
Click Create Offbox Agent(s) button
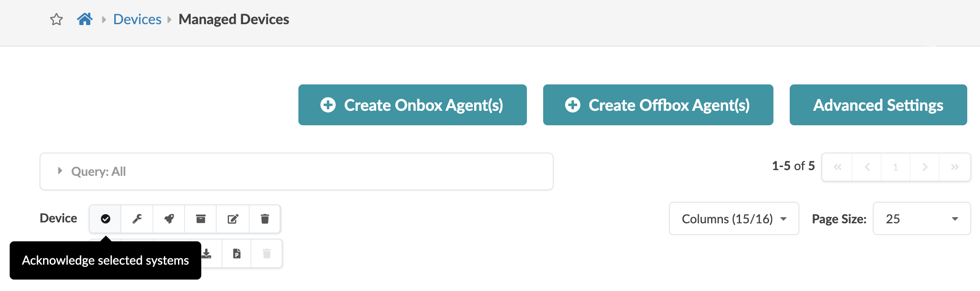pos(658,105)
